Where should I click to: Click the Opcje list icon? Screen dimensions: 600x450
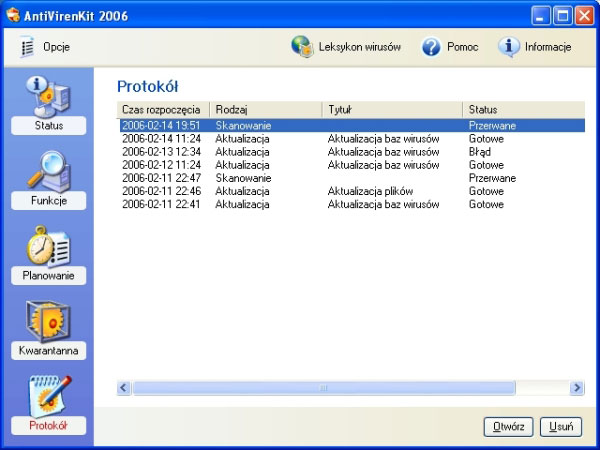pos(27,47)
